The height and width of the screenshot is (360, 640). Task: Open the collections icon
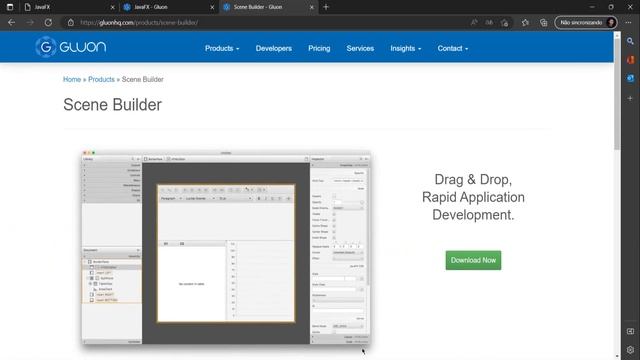point(543,22)
